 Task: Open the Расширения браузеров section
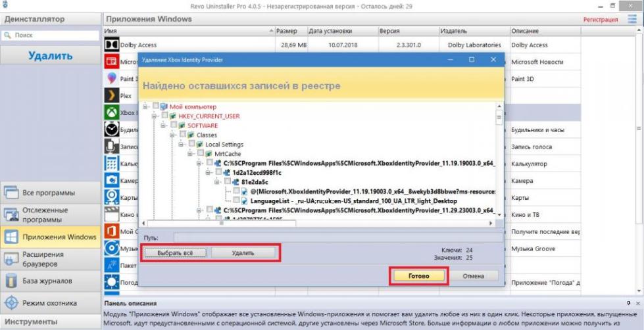[x=51, y=259]
